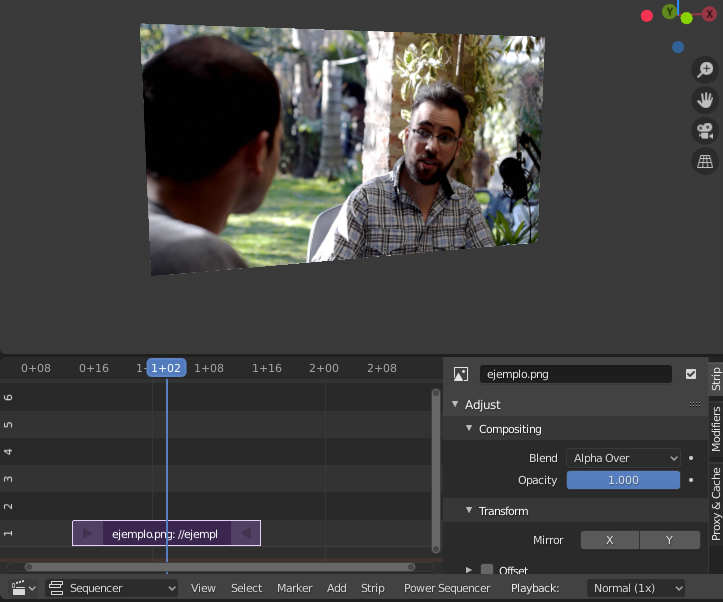Viewport: 723px width, 602px height.
Task: Switch to the Modifiers sidebar tab
Action: tap(716, 429)
